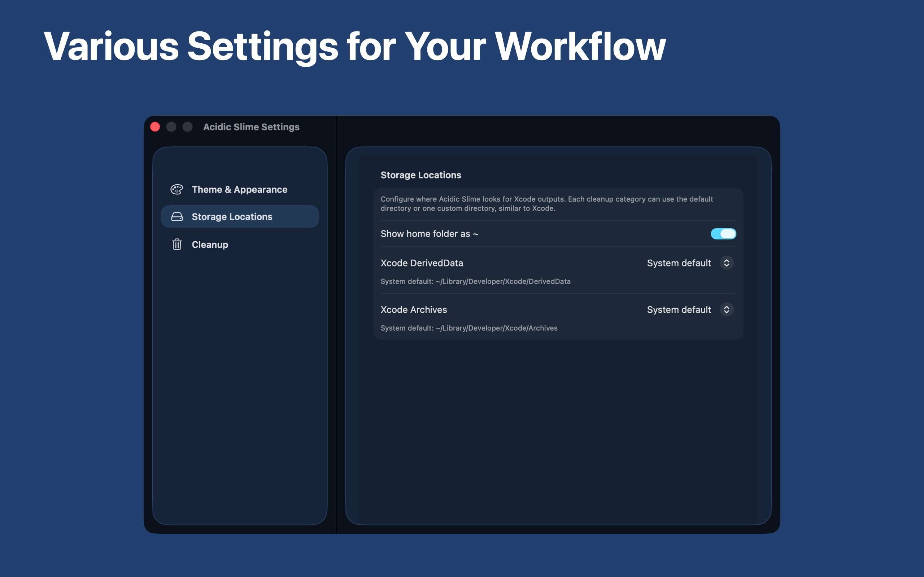Select System default for Xcode Archives
The height and width of the screenshot is (577, 924).
pos(679,309)
